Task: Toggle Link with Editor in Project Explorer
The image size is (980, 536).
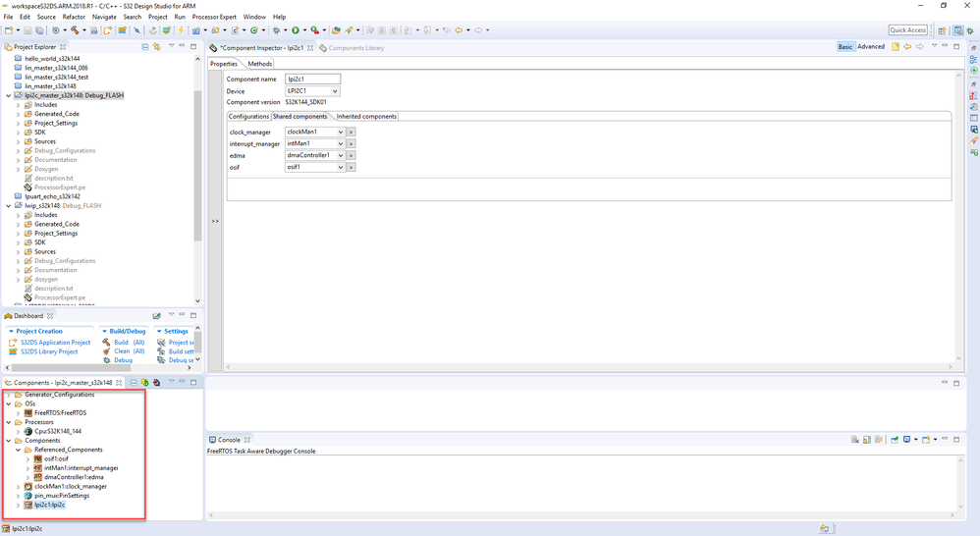Action: pos(157,47)
